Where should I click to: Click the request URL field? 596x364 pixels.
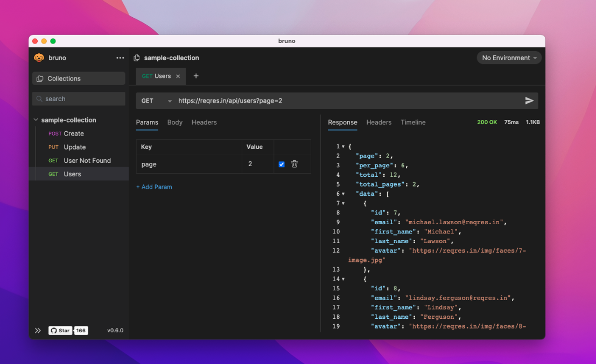tap(348, 101)
